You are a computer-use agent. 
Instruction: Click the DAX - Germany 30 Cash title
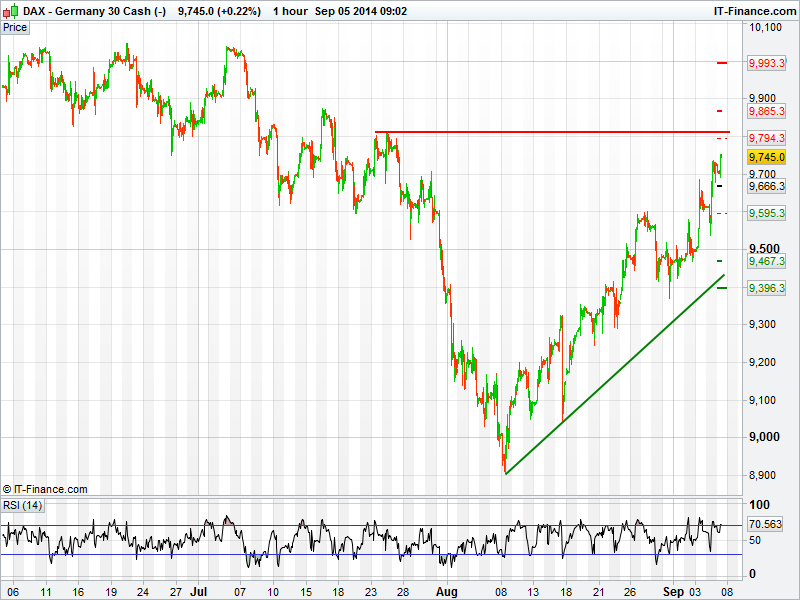[85, 10]
